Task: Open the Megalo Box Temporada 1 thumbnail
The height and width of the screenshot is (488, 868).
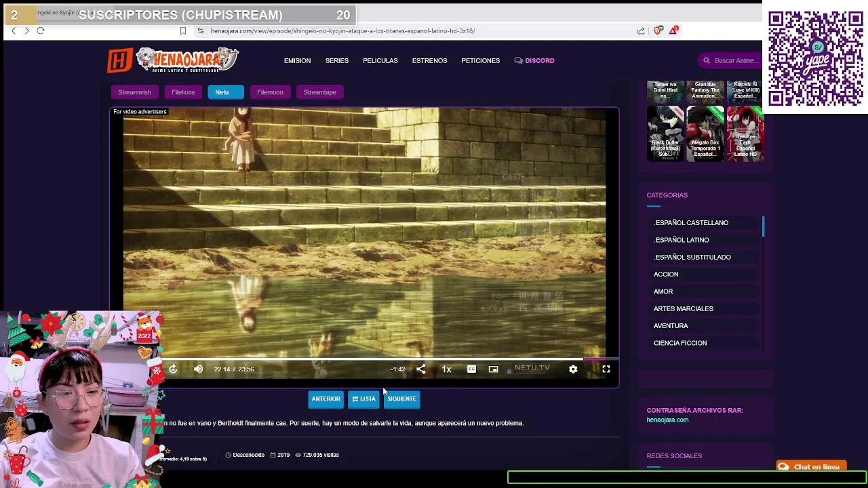Action: click(x=705, y=134)
